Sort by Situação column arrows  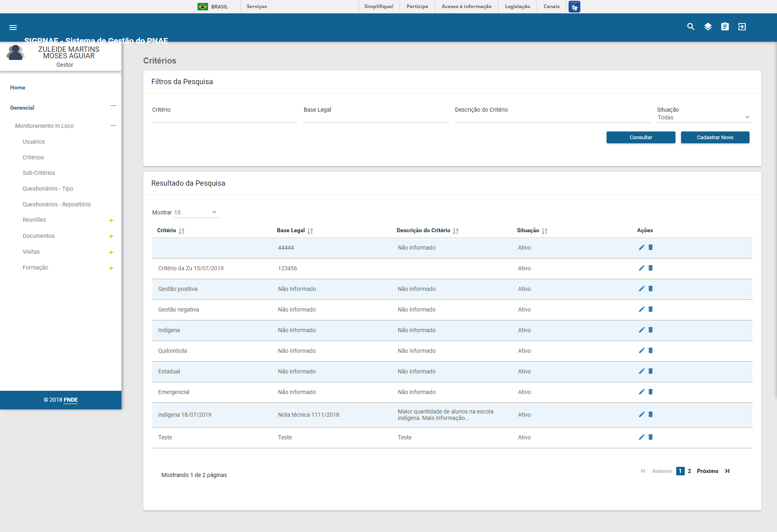point(545,231)
